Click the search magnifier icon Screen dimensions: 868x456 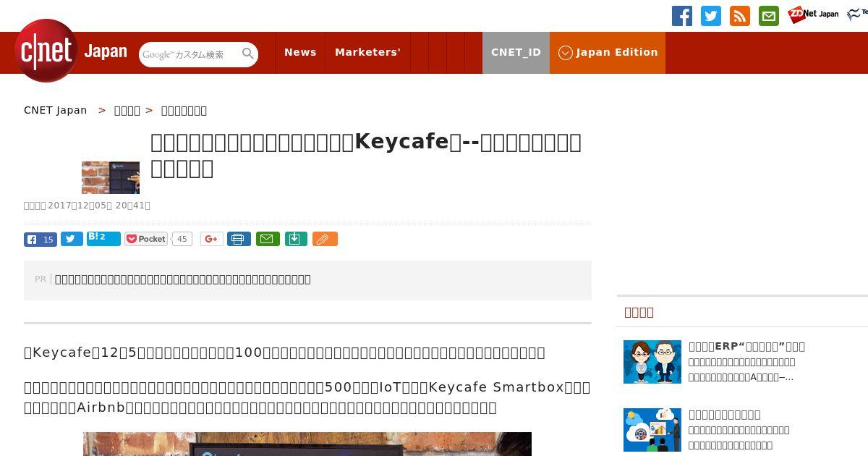(x=248, y=54)
